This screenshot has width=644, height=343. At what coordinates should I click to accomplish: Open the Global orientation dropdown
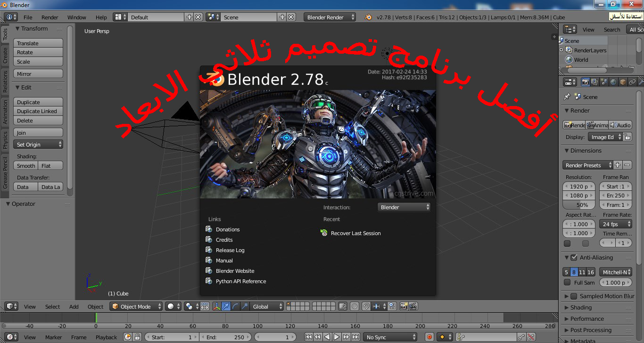coord(267,306)
